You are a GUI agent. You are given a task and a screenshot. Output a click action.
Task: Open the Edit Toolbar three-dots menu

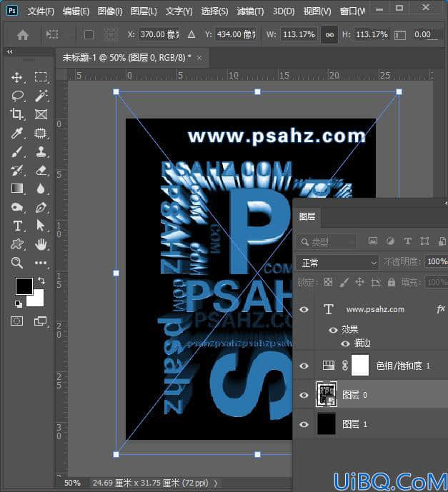tap(41, 263)
